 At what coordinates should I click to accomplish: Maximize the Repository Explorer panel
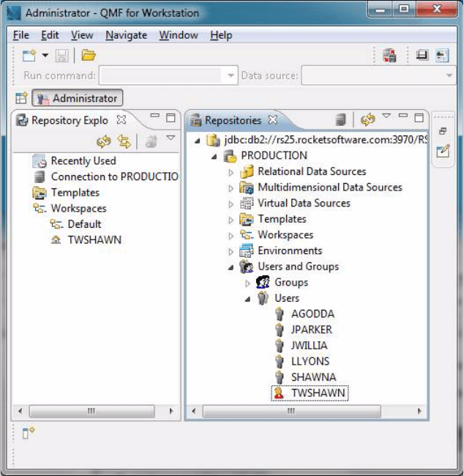tap(171, 118)
